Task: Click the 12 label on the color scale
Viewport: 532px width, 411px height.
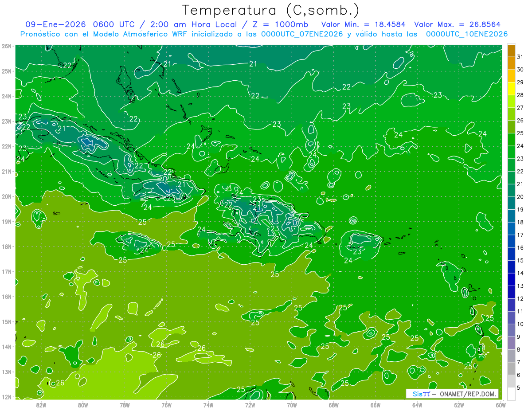Action: pos(520,298)
